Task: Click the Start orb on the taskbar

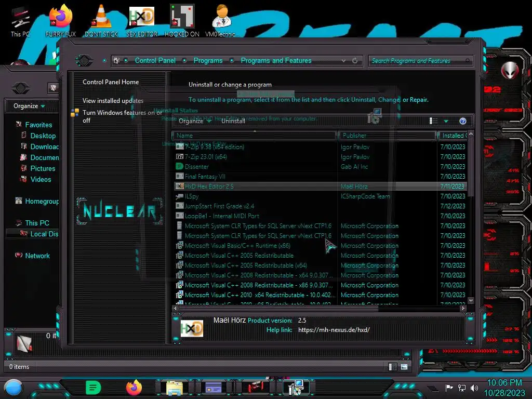Action: (13, 388)
